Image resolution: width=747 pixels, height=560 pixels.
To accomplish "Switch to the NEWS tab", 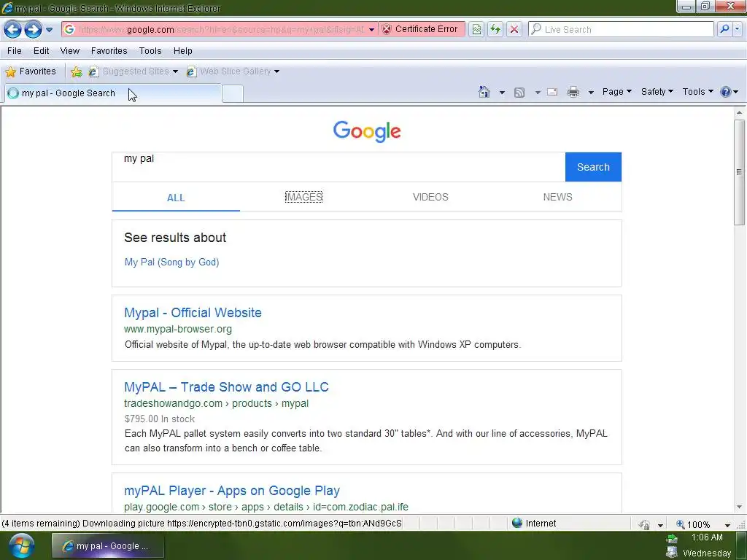I will pos(558,197).
